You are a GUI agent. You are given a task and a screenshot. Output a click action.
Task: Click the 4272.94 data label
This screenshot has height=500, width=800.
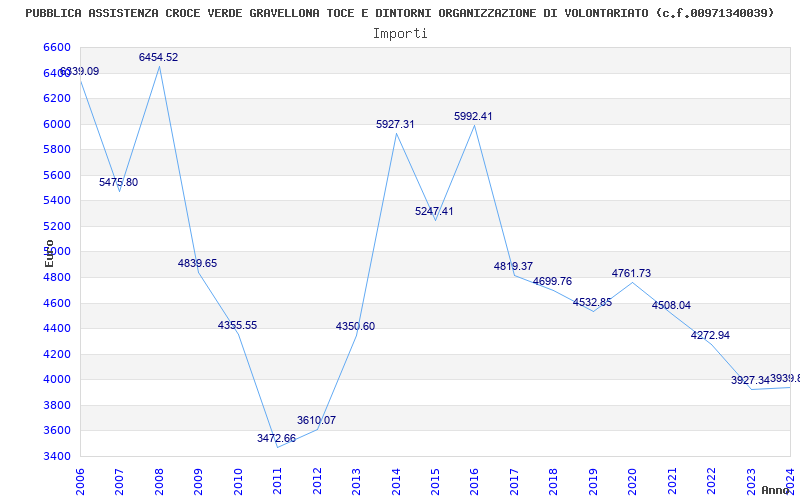click(710, 335)
